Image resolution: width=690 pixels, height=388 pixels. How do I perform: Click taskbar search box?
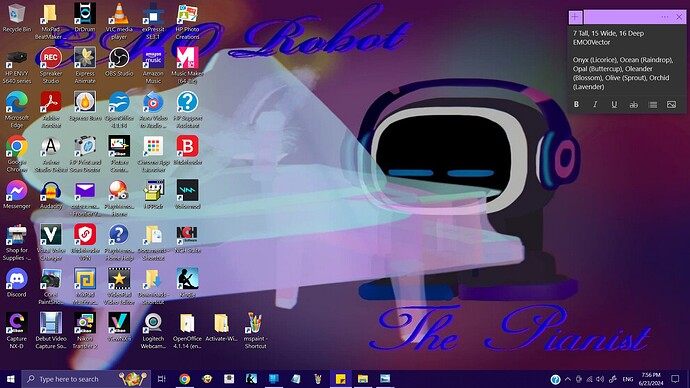(x=86, y=379)
